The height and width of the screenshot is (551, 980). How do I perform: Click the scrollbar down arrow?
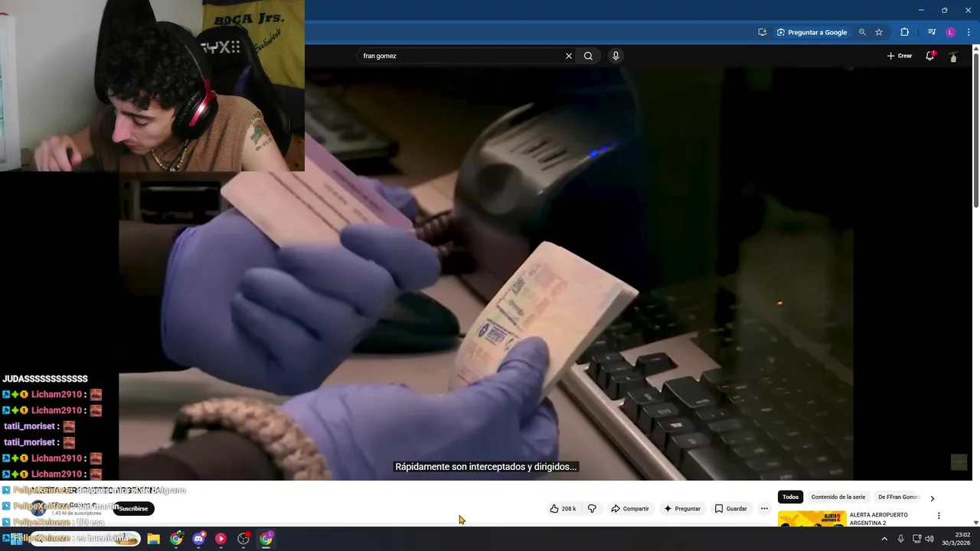975,523
